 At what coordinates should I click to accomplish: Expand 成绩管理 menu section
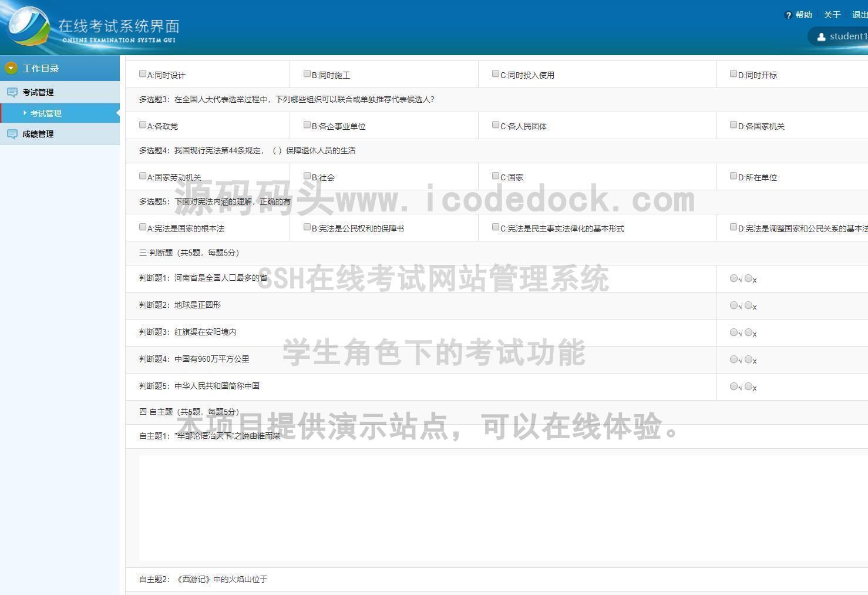60,134
